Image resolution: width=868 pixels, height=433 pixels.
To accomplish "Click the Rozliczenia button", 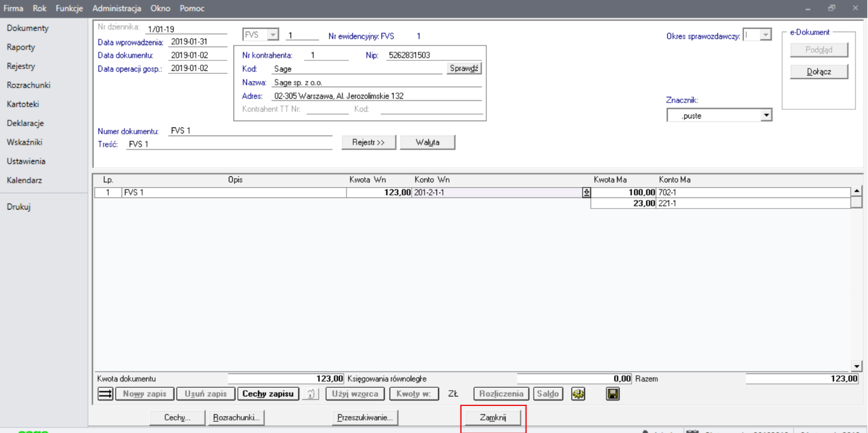I will click(501, 394).
